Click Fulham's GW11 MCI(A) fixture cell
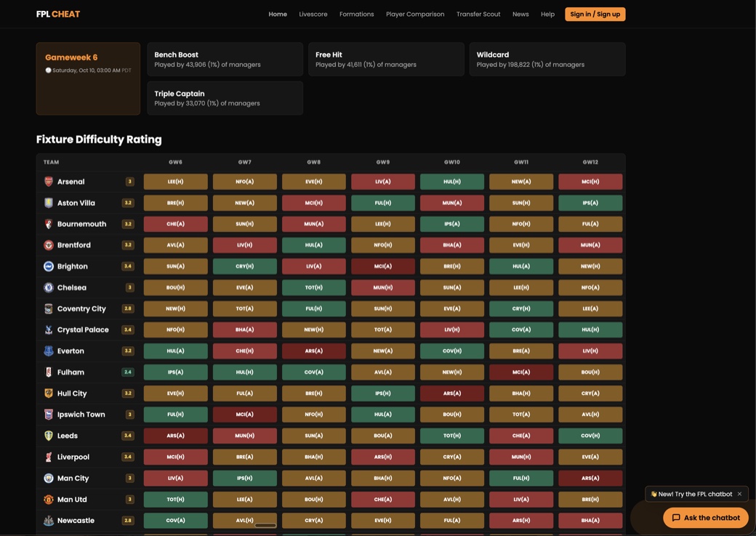756x536 pixels. coord(521,372)
